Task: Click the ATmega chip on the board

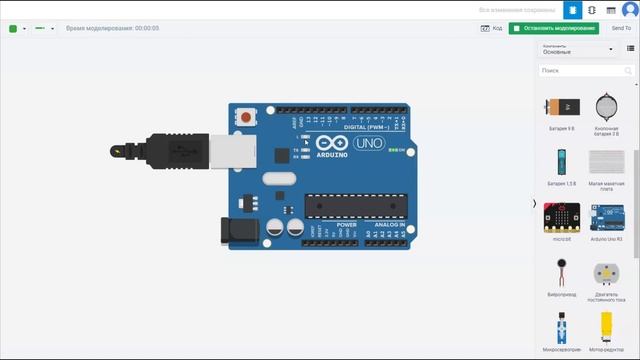Action: click(x=356, y=206)
